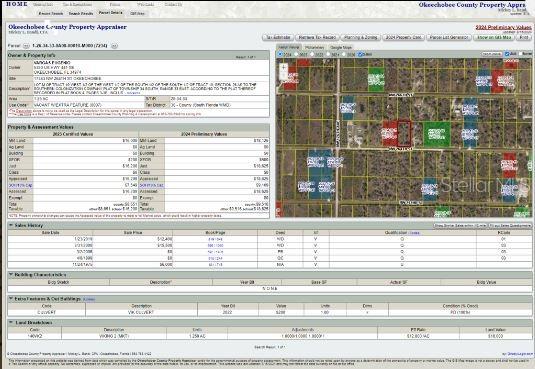Zoom in on the aerial map

pyautogui.click(x=284, y=67)
